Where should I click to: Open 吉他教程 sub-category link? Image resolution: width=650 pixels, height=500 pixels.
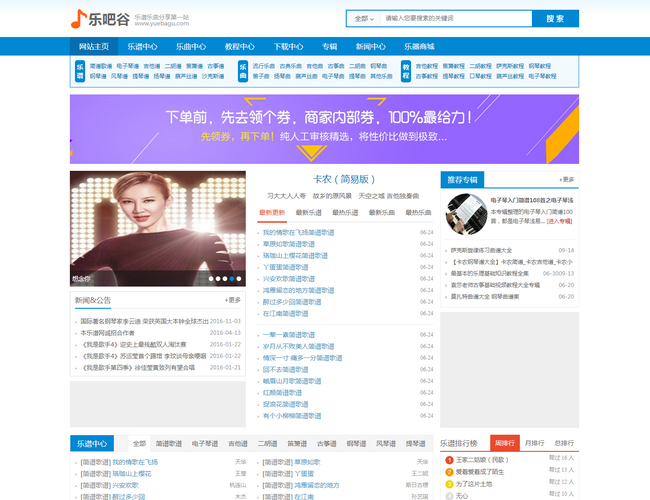pos(427,66)
